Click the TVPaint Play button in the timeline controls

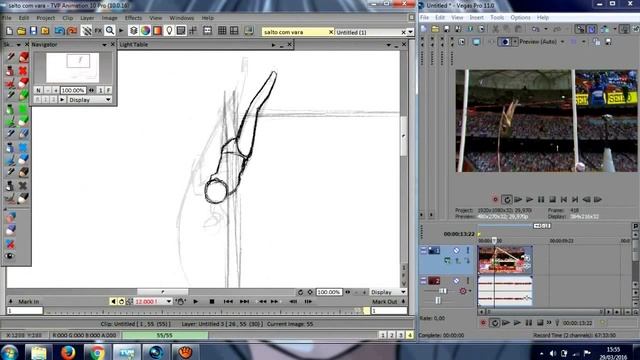pos(196,302)
